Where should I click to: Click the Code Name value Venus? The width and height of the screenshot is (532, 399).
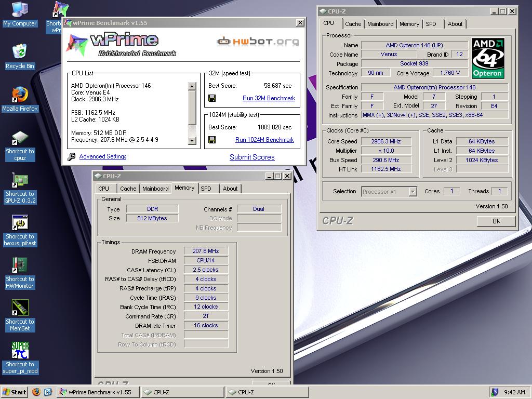(x=389, y=54)
